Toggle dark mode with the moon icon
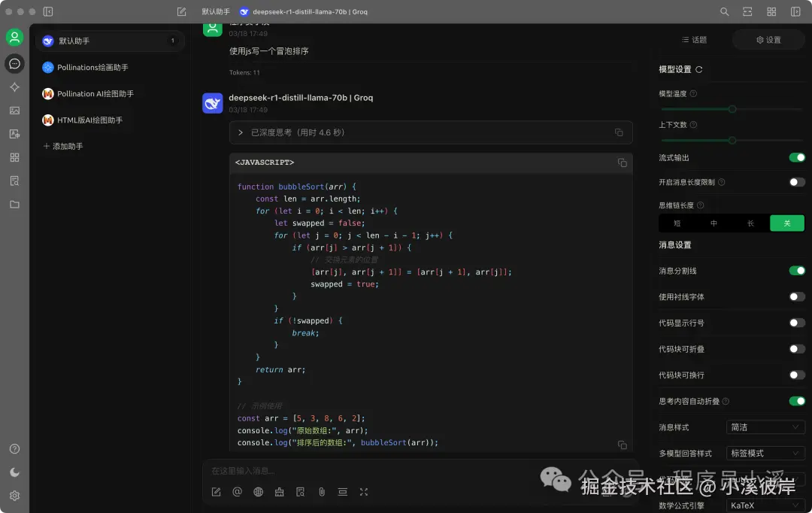Screen dimensions: 812x513 [x=14, y=472]
